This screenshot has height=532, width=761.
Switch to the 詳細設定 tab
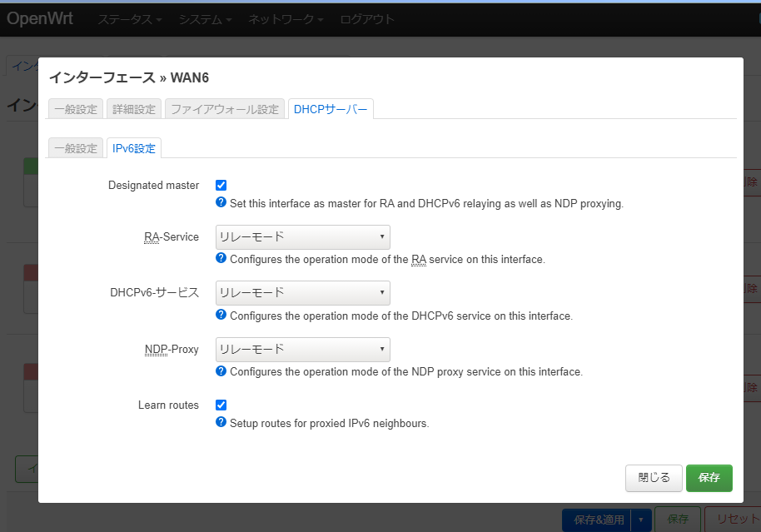coord(134,109)
